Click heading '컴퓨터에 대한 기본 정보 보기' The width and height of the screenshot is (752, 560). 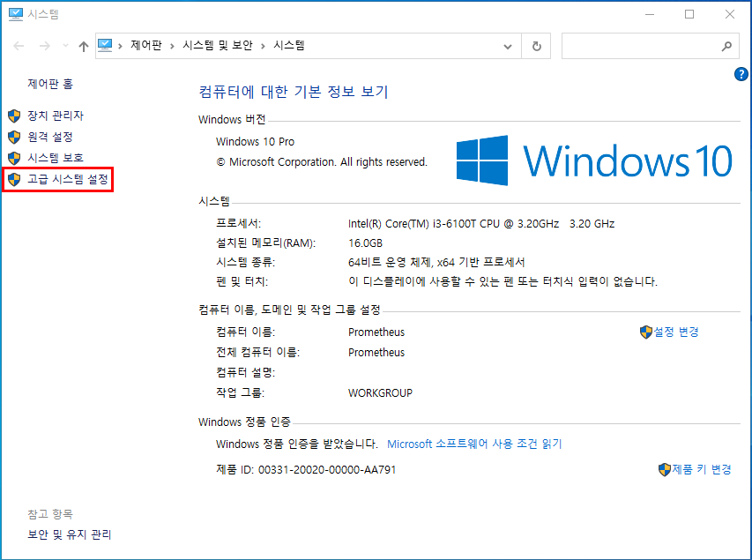click(x=294, y=92)
